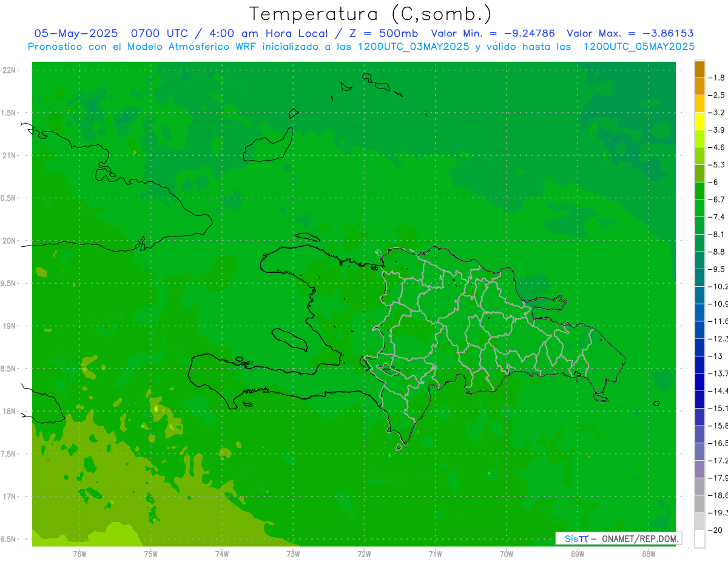This screenshot has height=562, width=728.
Task: Click the '68W' longitude label
Action: coord(649,554)
